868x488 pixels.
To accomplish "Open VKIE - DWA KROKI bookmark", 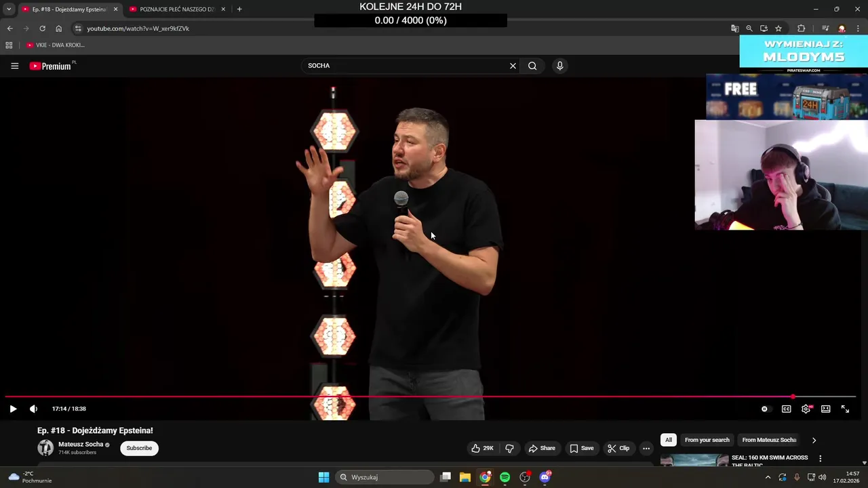I will coord(56,45).
